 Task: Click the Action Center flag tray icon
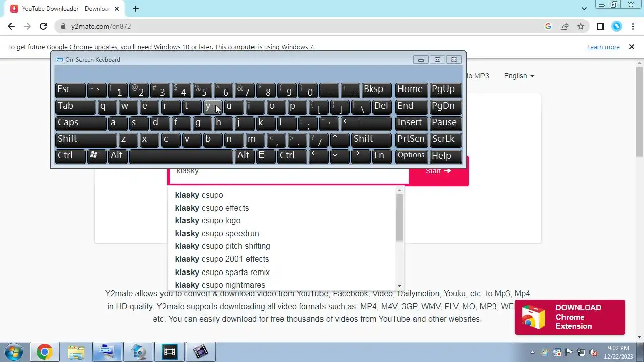(x=569, y=352)
